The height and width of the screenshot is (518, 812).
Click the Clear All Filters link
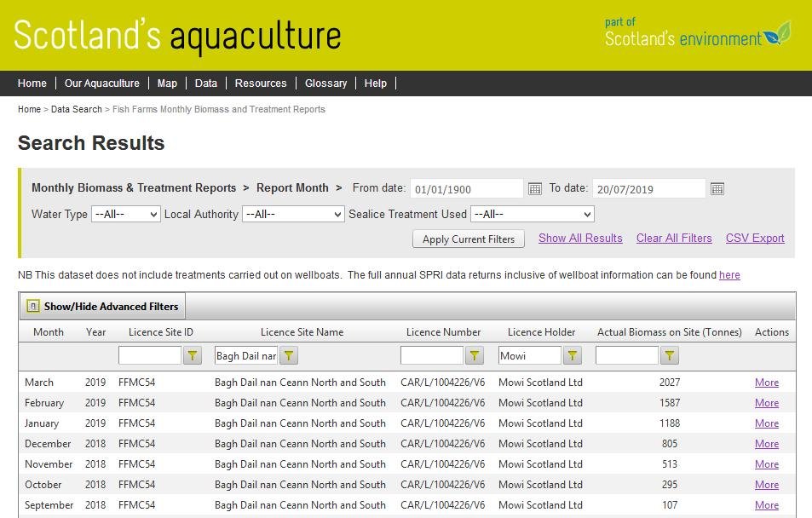click(674, 239)
